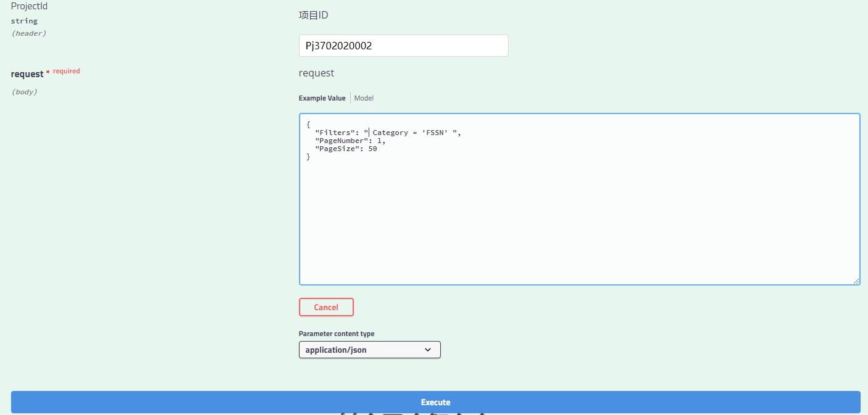
Task: Click the (body) location label
Action: click(x=25, y=92)
